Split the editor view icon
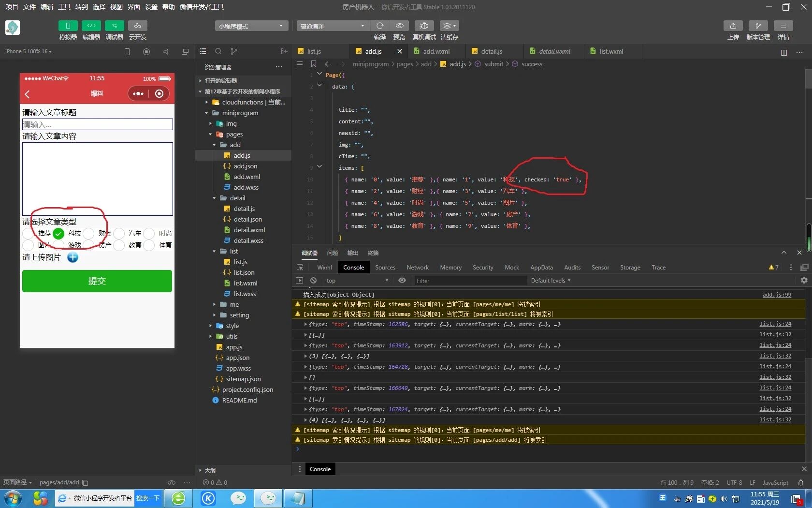This screenshot has height=508, width=812. [784, 52]
